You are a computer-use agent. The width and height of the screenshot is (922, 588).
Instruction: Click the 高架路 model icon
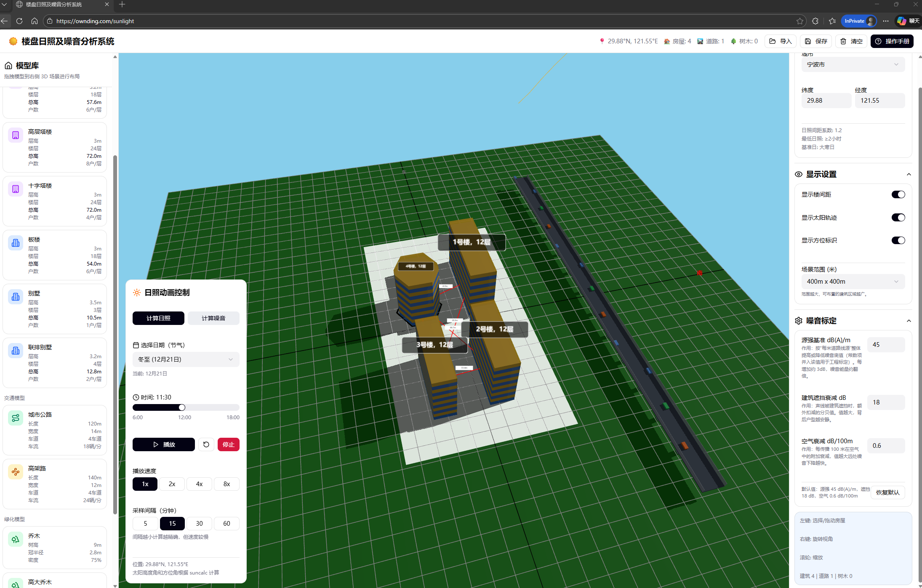(16, 472)
